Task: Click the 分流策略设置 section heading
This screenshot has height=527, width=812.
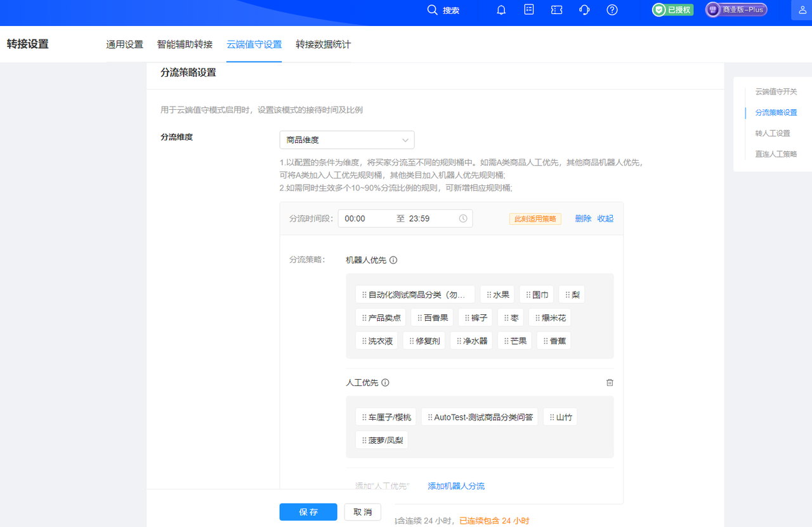Action: tap(188, 72)
